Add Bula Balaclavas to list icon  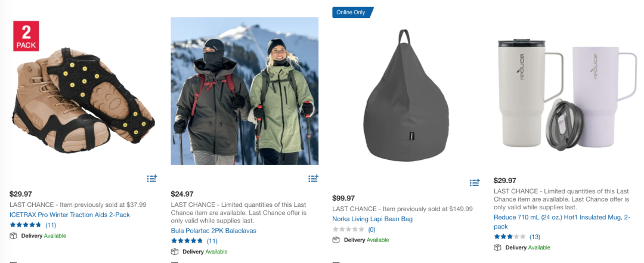[314, 178]
